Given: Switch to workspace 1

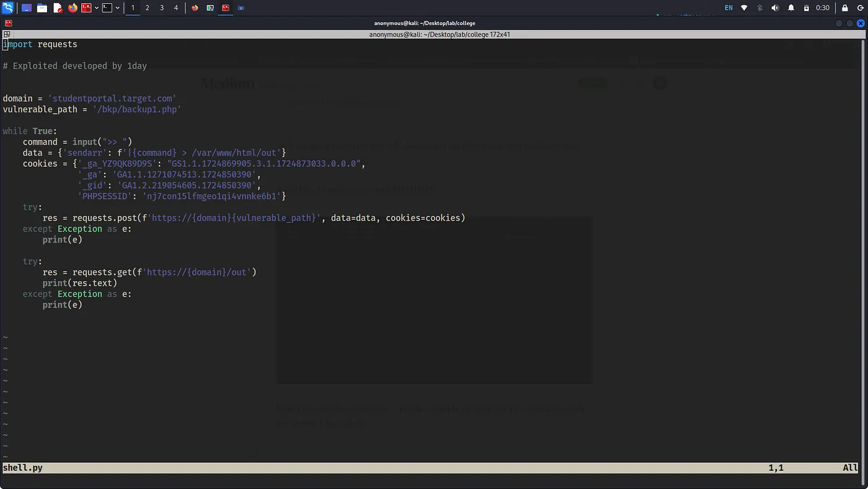Looking at the screenshot, I should point(133,8).
